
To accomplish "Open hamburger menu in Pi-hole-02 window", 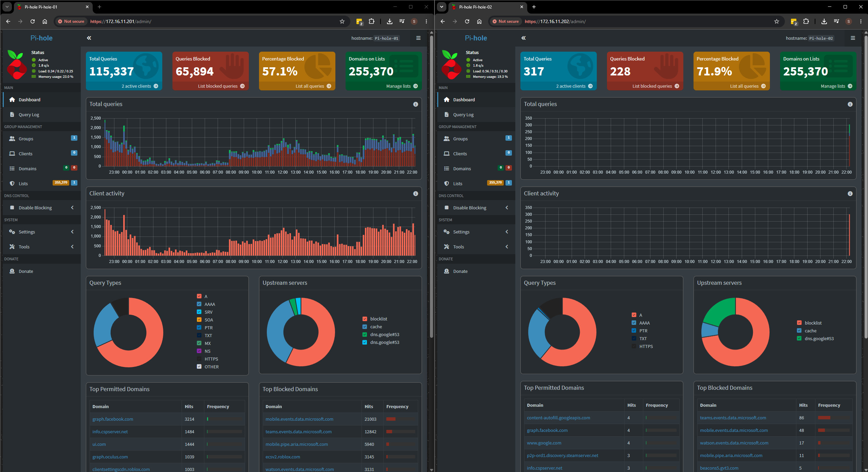I will tap(853, 38).
